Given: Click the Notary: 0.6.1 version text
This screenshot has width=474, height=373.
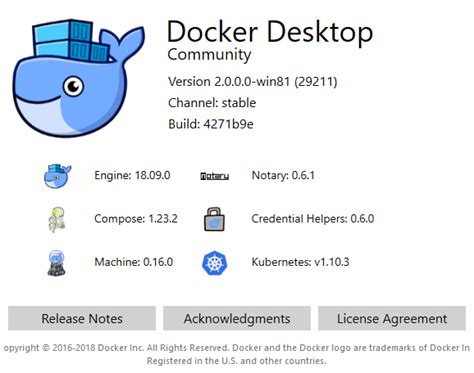Looking at the screenshot, I should (283, 175).
